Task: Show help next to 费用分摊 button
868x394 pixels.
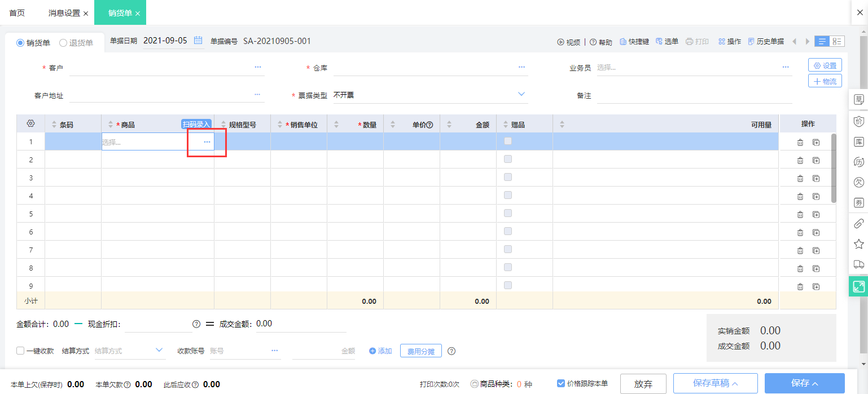Action: 451,351
